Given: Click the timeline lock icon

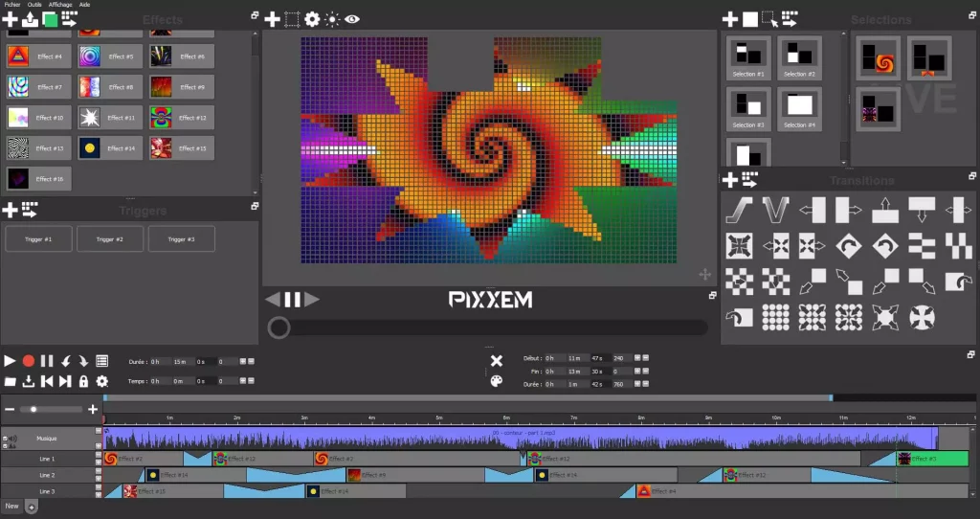Looking at the screenshot, I should pos(83,381).
